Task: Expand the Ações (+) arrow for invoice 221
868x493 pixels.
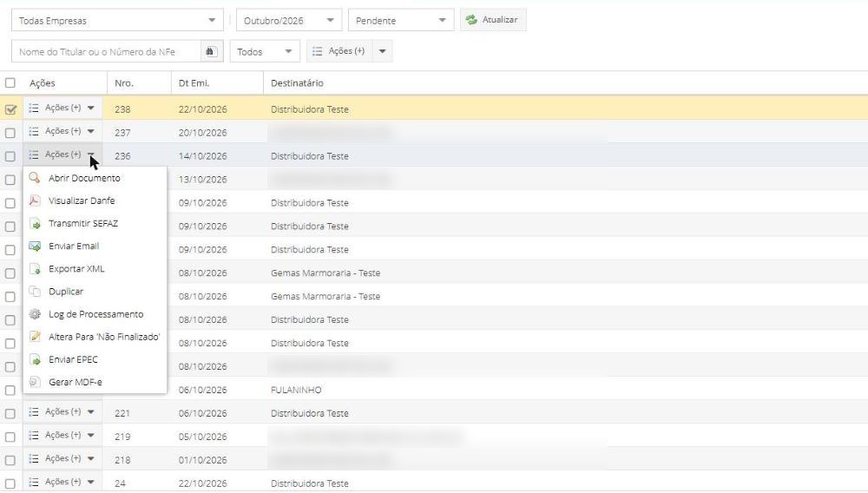Action: tap(91, 411)
